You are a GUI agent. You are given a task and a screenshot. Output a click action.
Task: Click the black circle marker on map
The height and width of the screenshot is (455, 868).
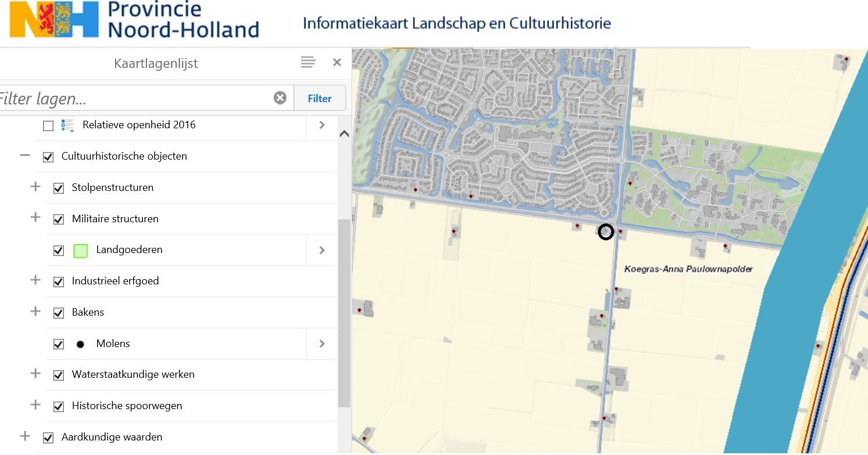605,232
